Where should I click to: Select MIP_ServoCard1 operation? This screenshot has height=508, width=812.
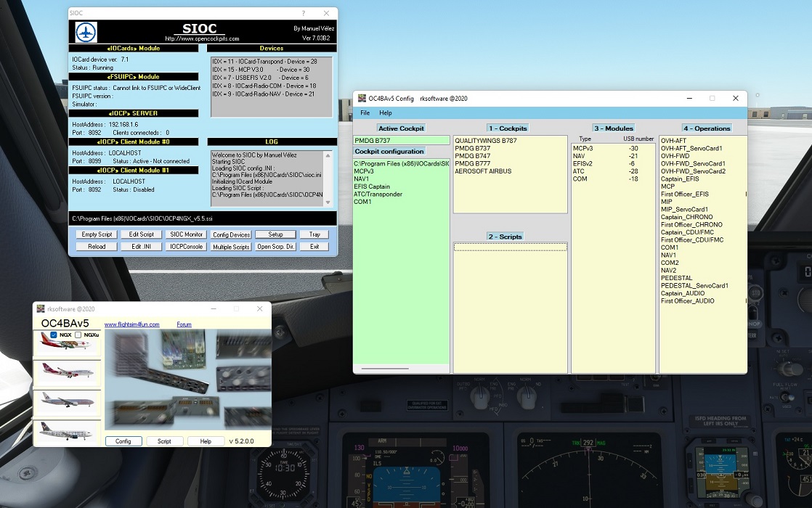pyautogui.click(x=684, y=210)
